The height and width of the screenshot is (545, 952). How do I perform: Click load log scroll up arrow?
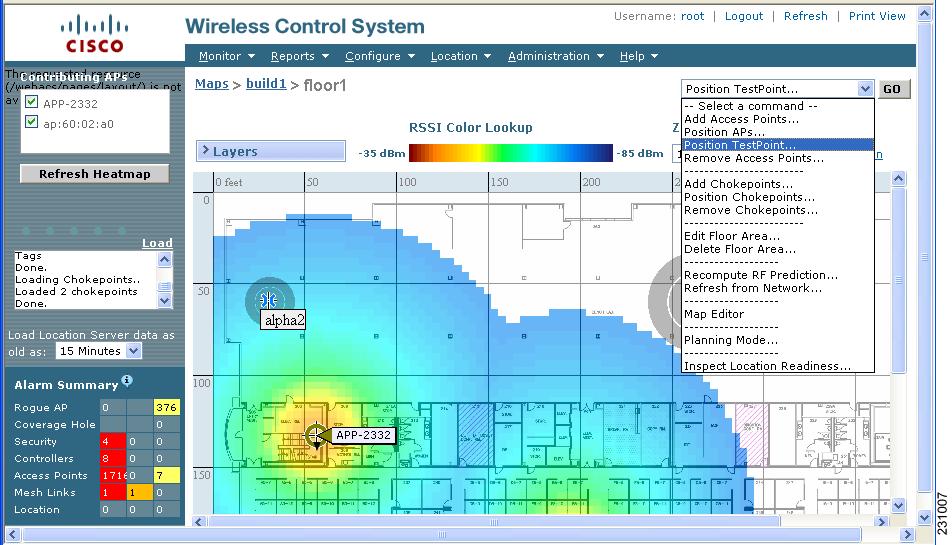(x=164, y=259)
